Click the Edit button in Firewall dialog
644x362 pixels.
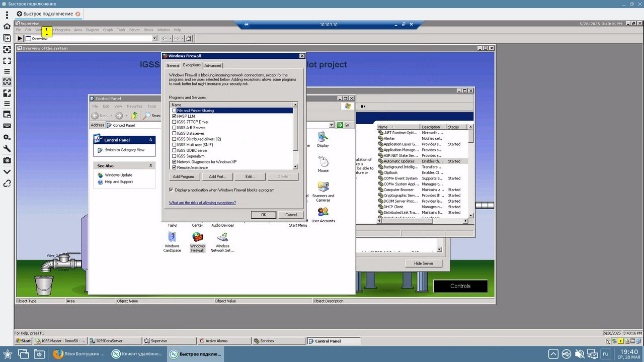tap(250, 177)
